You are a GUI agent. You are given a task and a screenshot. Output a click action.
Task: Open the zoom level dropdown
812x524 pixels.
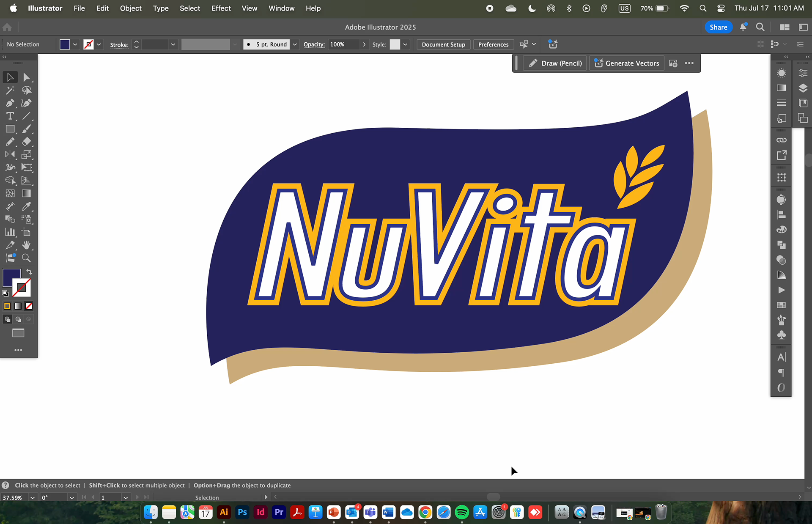tap(32, 498)
